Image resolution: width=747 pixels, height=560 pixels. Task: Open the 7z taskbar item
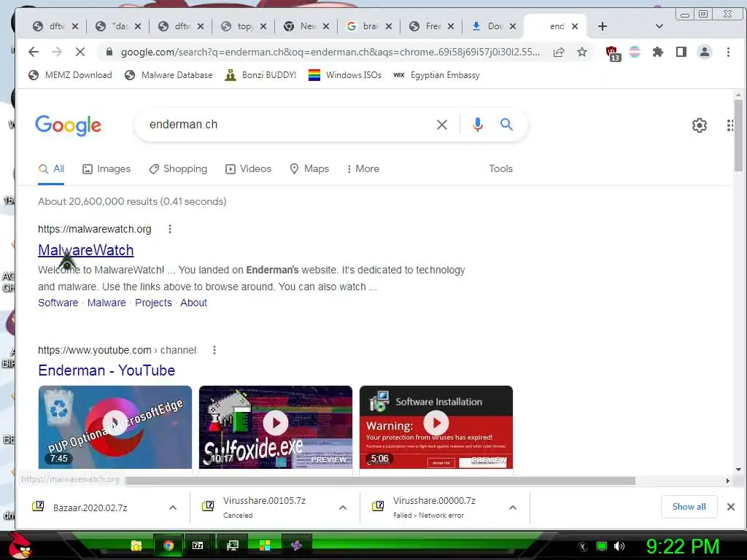(x=198, y=545)
